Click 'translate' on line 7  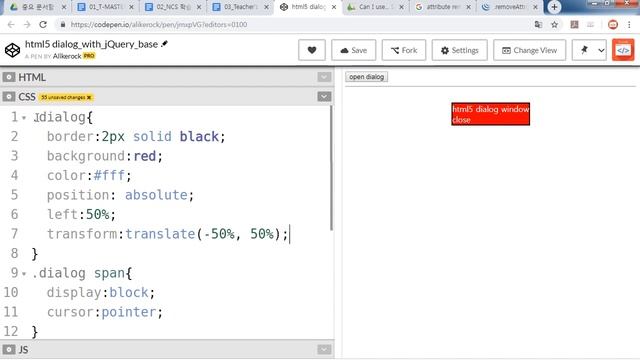pyautogui.click(x=160, y=234)
